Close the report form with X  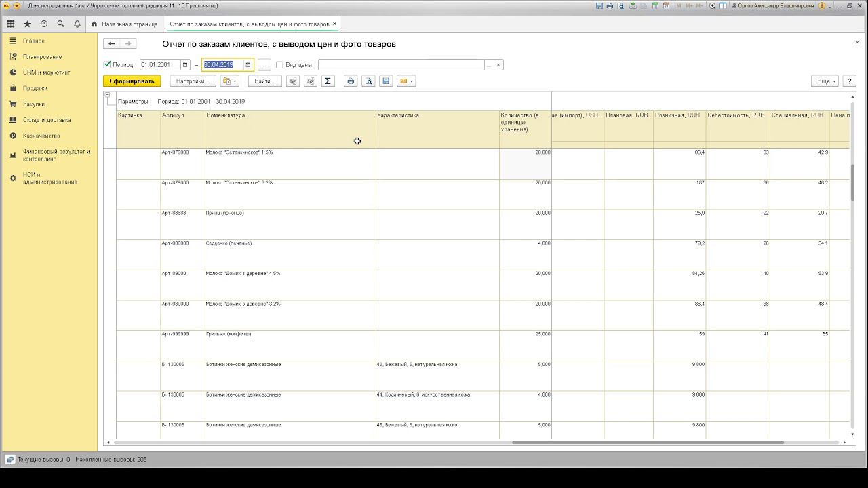tap(857, 43)
